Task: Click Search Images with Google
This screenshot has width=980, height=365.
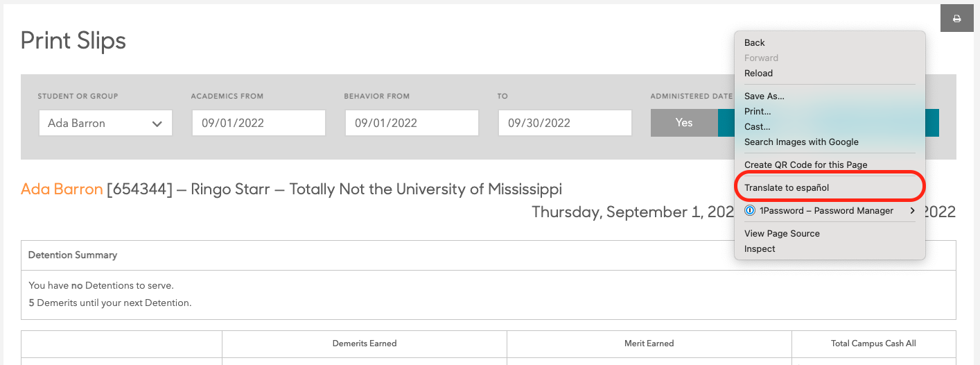Action: [x=801, y=142]
